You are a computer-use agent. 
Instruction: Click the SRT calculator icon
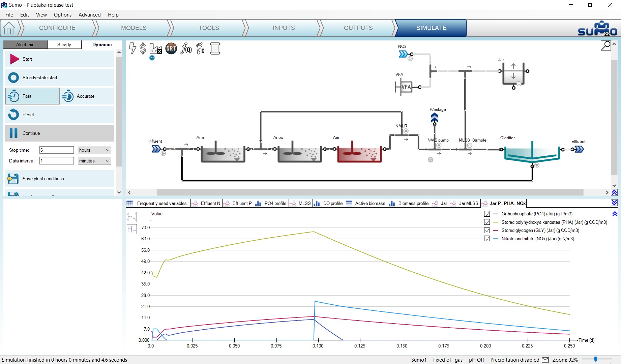(x=171, y=49)
